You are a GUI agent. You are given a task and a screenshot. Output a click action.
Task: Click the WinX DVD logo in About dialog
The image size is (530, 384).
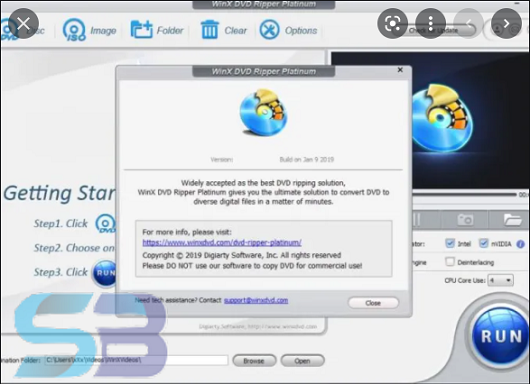click(x=264, y=112)
